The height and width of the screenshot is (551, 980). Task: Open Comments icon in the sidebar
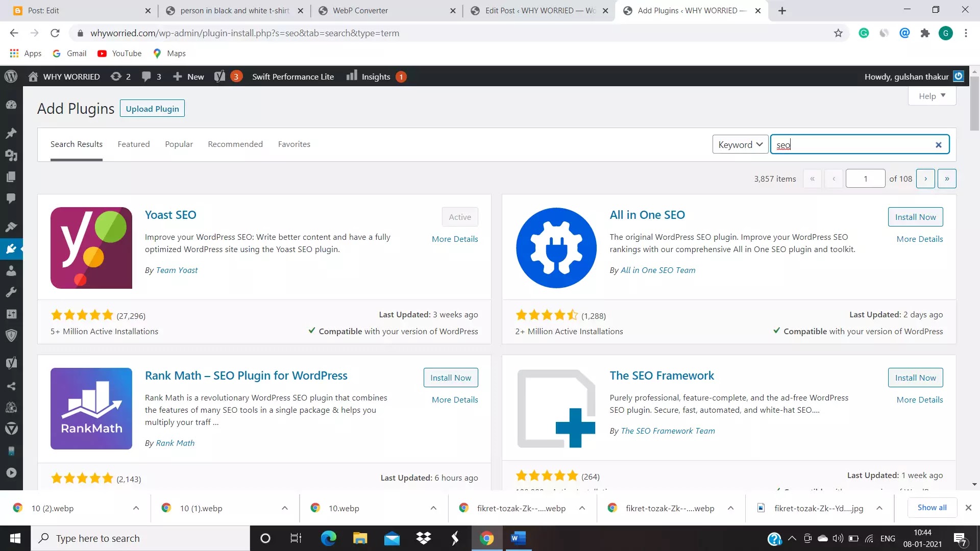11,198
